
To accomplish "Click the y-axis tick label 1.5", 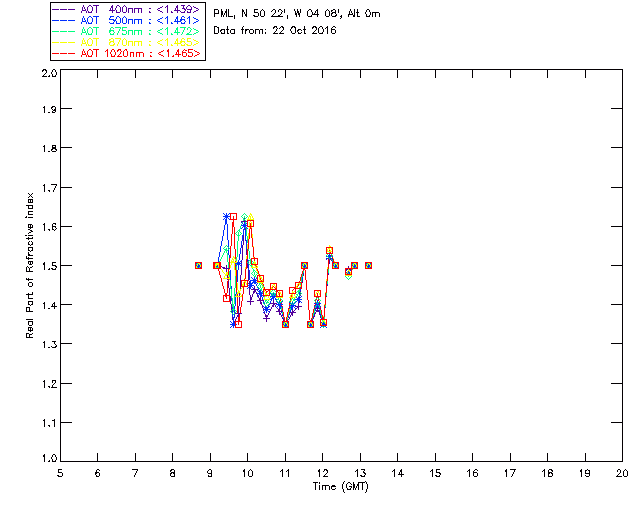I will coord(49,266).
